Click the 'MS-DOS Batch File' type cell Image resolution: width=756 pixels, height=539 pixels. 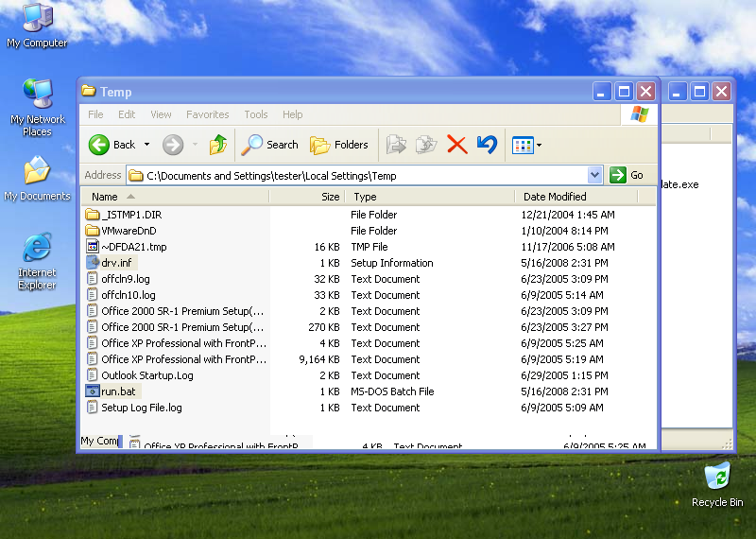pyautogui.click(x=392, y=391)
